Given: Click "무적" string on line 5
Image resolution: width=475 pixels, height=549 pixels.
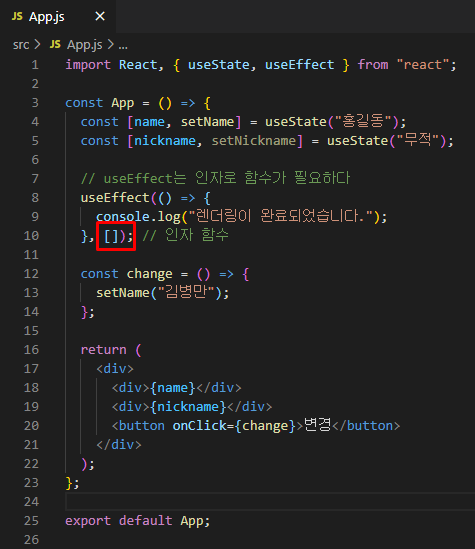Looking at the screenshot, I should coord(418,140).
